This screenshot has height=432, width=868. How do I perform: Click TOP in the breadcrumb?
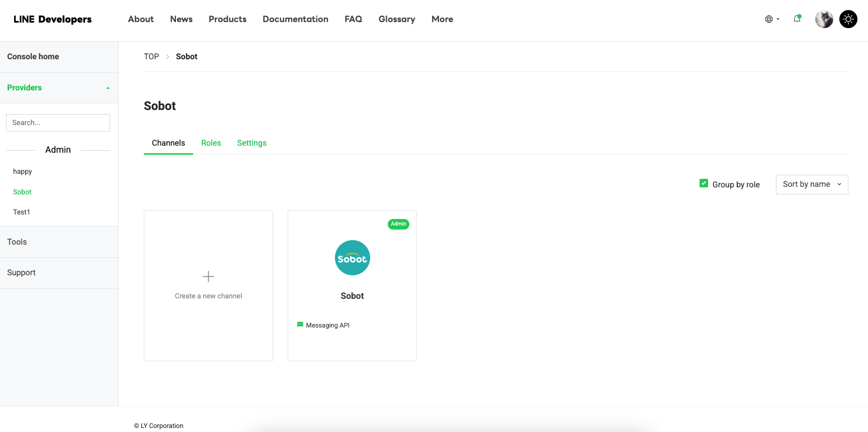[x=151, y=57]
